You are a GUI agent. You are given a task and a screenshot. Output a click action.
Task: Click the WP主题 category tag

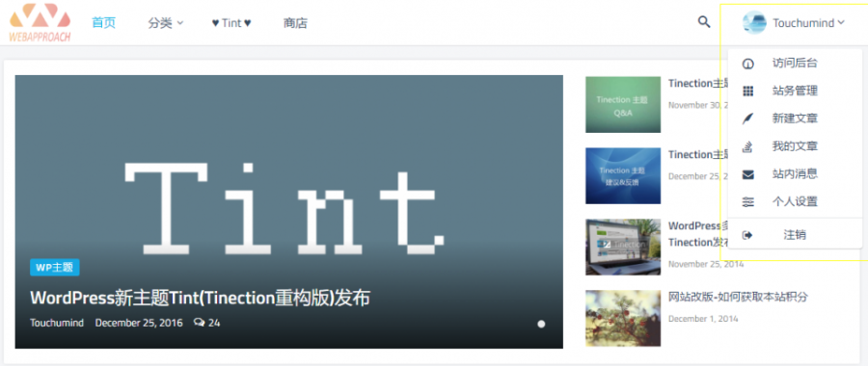coord(55,268)
